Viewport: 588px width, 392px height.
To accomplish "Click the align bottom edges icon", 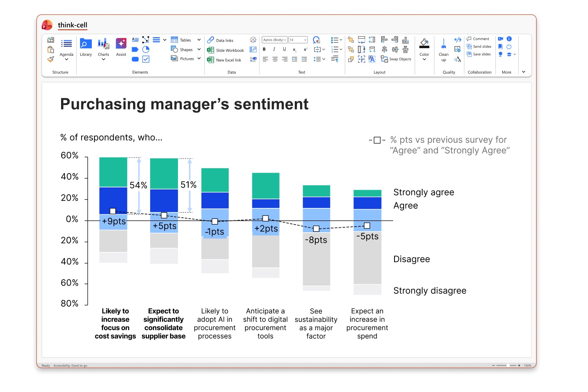I will click(406, 39).
